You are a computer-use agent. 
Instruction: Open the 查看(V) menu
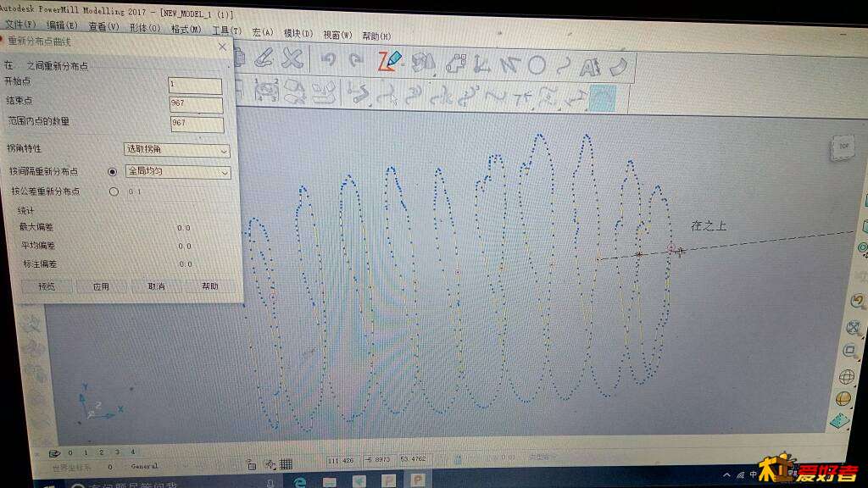click(x=103, y=26)
